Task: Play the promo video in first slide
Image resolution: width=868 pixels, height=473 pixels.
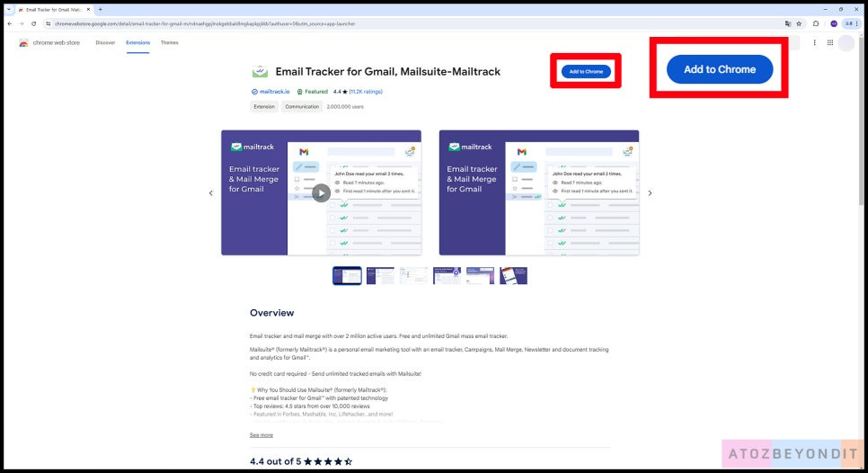Action: coord(321,192)
